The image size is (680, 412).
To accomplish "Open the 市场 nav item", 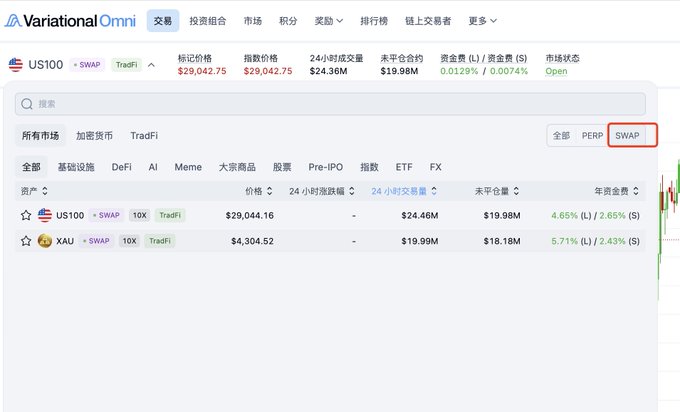I will click(252, 21).
